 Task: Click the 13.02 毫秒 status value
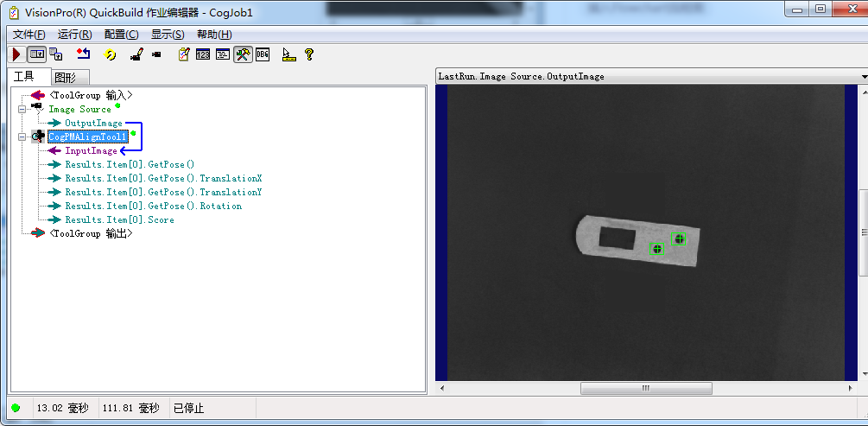coord(62,409)
